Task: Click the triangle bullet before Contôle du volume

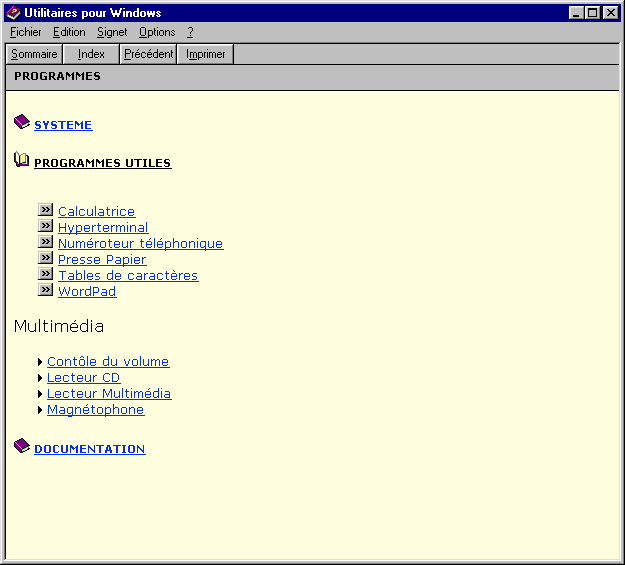Action: tap(40, 362)
